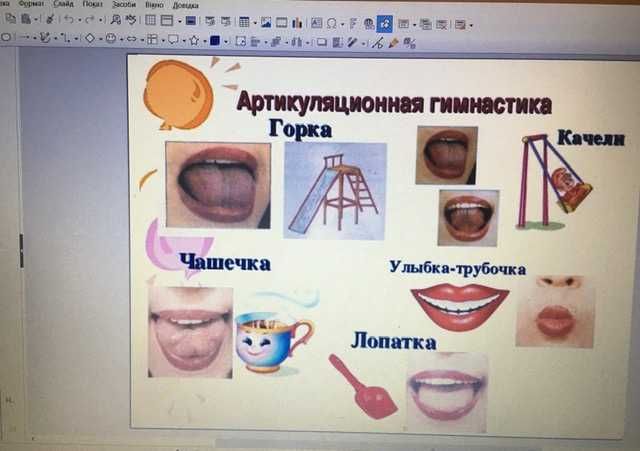Image resolution: width=640 pixels, height=451 pixels.
Task: Insert an image
Action: pos(266,22)
